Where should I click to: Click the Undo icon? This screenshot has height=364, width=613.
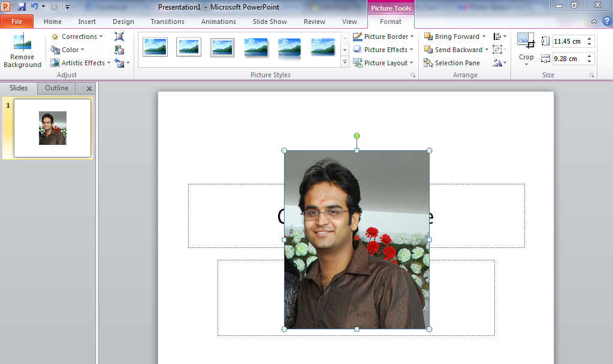[x=35, y=7]
